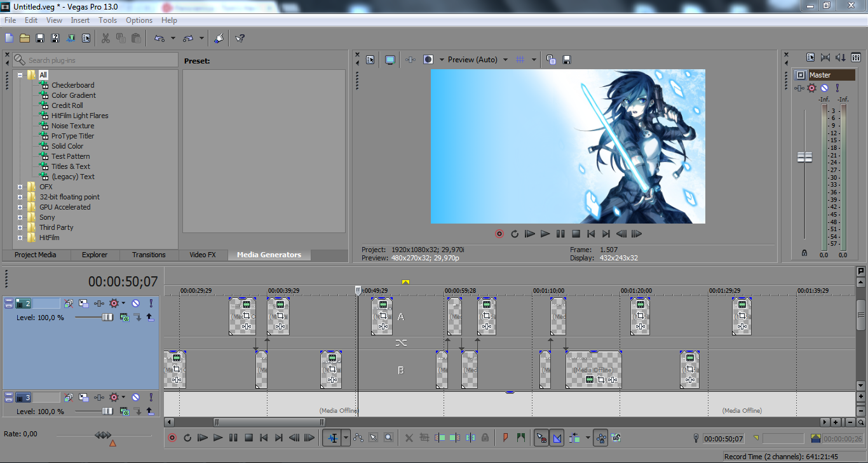
Task: Click the track 2 Level slider handle
Action: (108, 317)
